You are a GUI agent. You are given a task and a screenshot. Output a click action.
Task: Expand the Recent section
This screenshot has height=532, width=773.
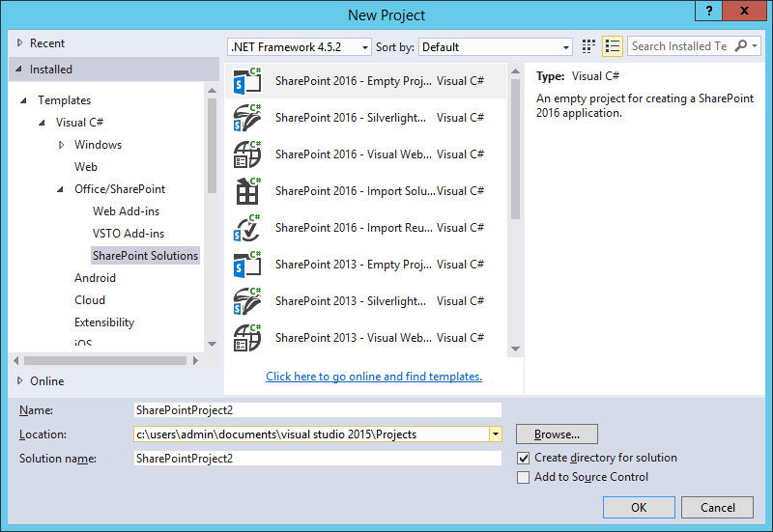[x=19, y=42]
